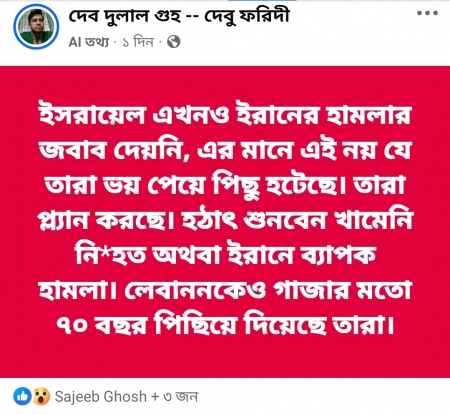Open the Sajeeb Ghosh reactor name

(100, 397)
